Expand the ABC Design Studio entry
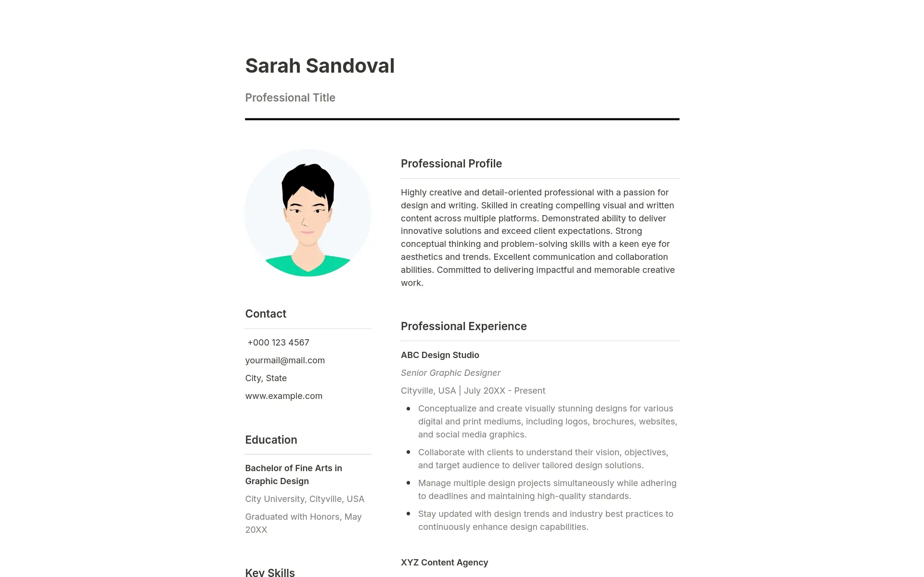The width and height of the screenshot is (924, 577). 439,354
